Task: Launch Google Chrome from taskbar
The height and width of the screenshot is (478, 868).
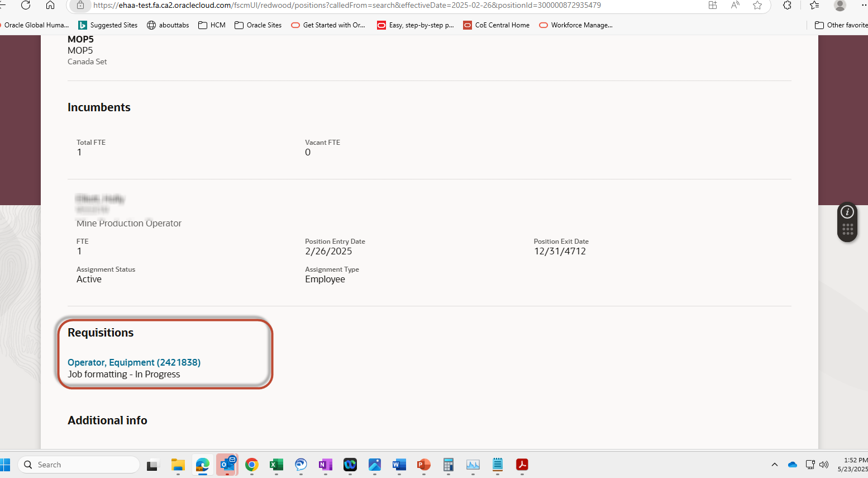Action: point(252,465)
